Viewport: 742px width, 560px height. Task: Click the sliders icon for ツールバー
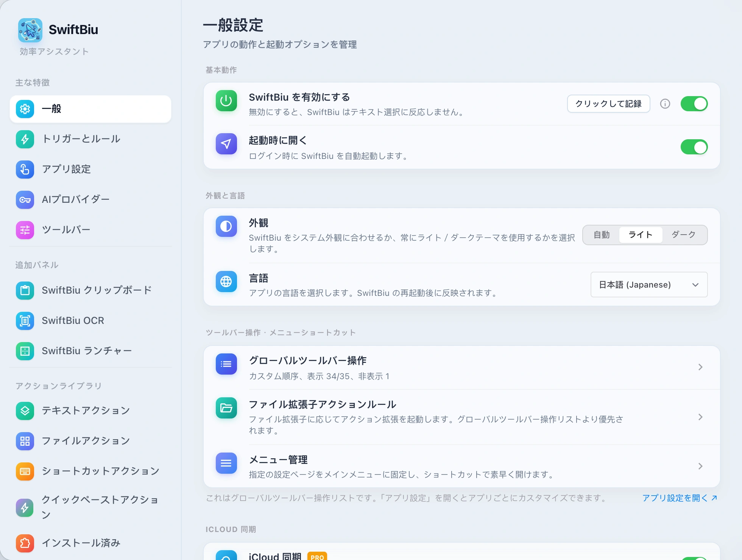click(x=25, y=230)
